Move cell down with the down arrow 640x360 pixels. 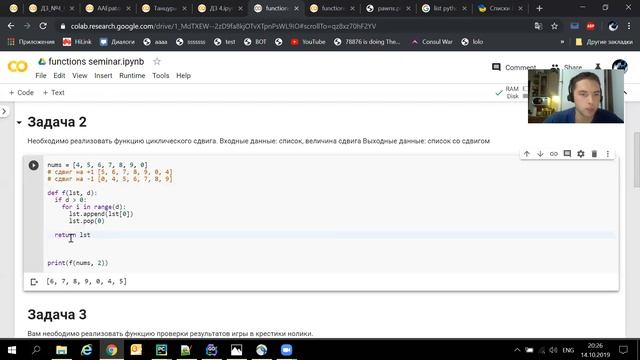tap(540, 154)
